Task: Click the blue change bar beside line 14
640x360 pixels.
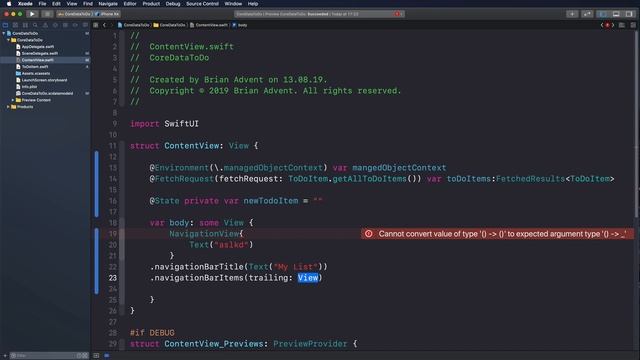Action: pos(97,184)
